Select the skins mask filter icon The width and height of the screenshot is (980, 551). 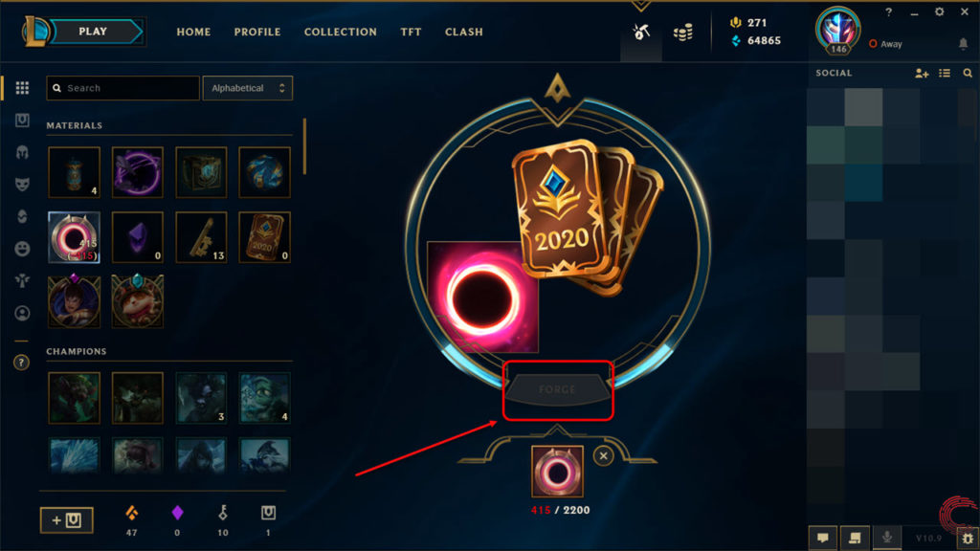click(x=22, y=185)
